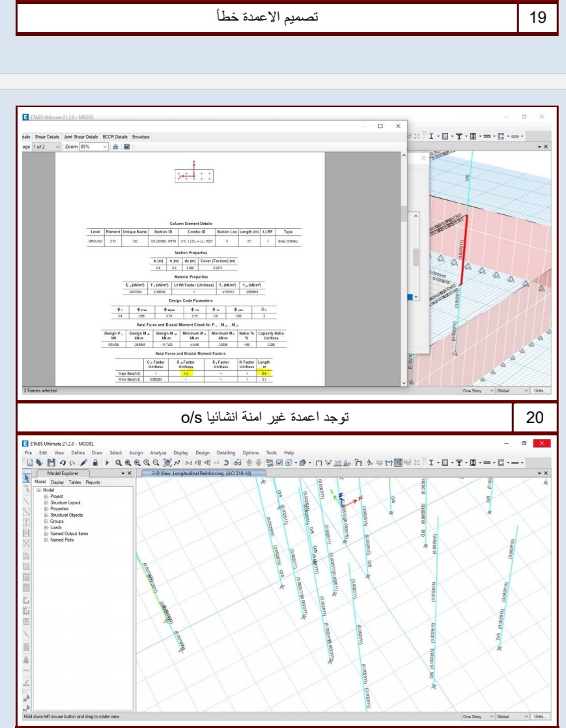This screenshot has width=566, height=728.
Task: Click the 3-d view button in lower toolbar
Action: click(x=188, y=463)
